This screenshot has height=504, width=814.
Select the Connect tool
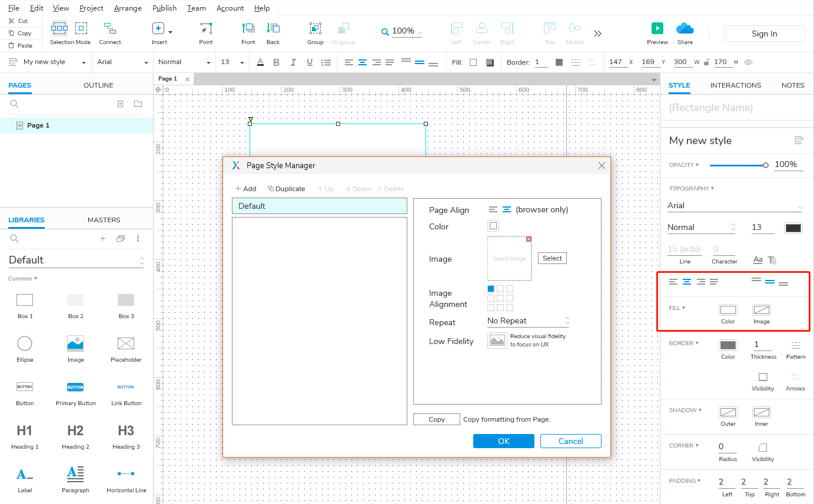110,33
